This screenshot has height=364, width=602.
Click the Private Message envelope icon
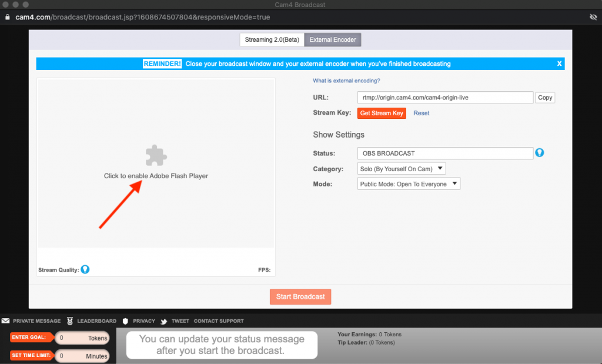(x=5, y=321)
